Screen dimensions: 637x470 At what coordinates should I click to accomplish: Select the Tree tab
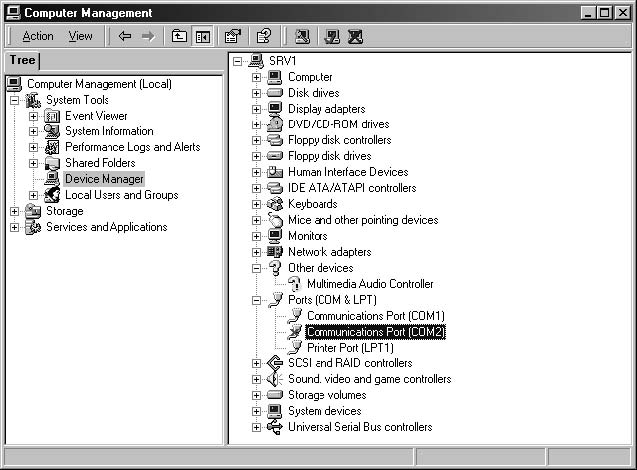(x=22, y=60)
